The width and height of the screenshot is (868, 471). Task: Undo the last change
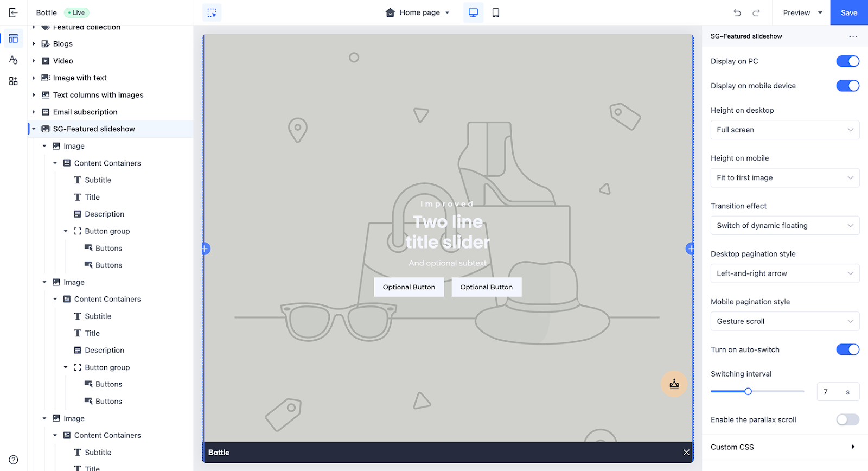coord(737,12)
